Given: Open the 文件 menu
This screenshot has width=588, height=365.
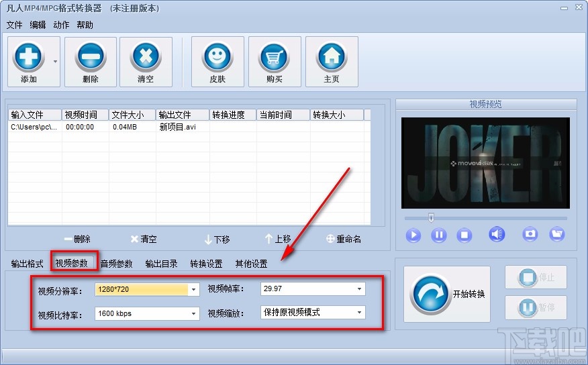Looking at the screenshot, I should tap(14, 25).
